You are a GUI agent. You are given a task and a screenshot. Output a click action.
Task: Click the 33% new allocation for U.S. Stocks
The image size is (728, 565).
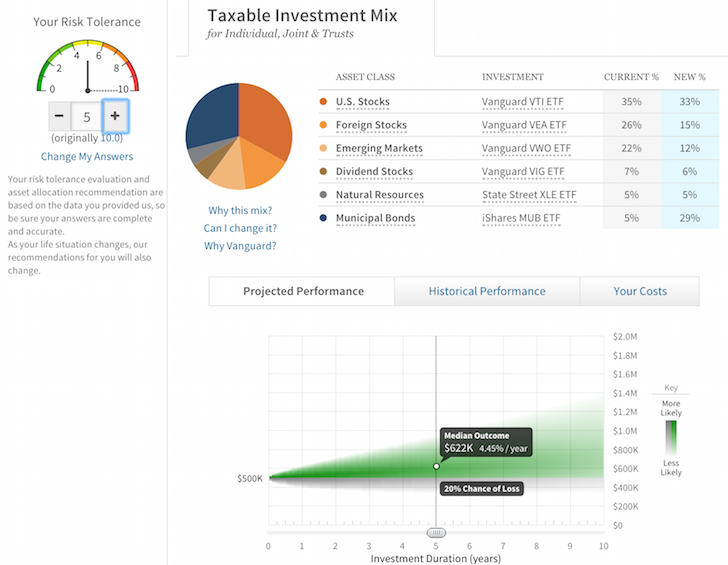(x=689, y=102)
